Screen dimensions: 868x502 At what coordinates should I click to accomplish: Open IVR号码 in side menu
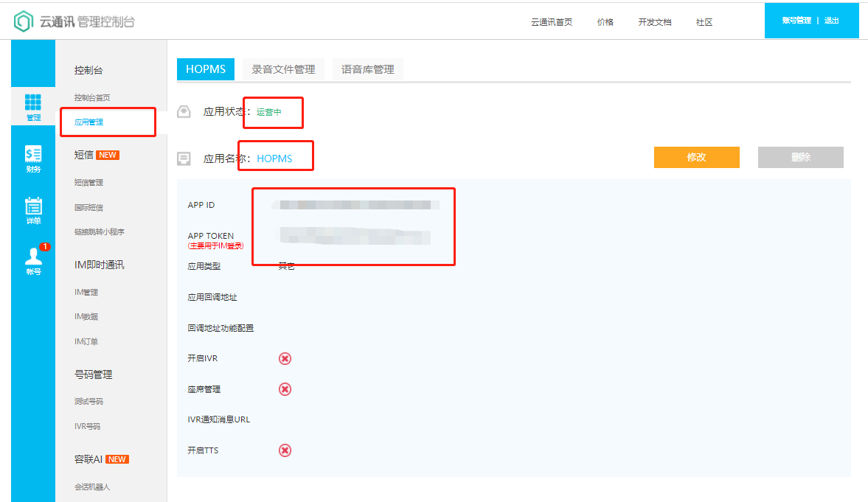88,426
